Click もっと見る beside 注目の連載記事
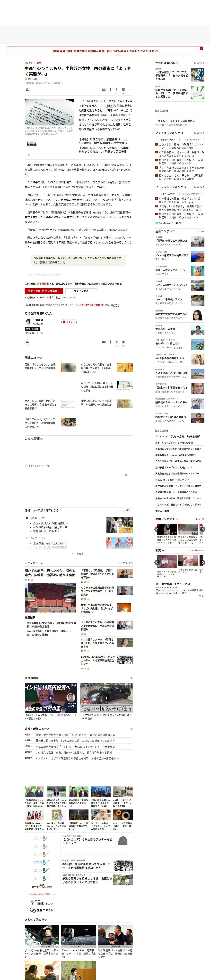The width and height of the screenshot is (210, 980). pos(199,63)
